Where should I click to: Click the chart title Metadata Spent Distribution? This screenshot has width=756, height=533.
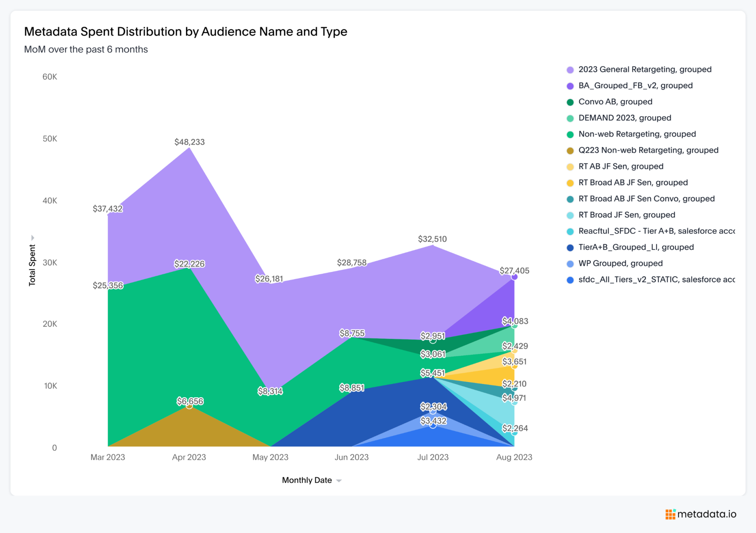[186, 31]
